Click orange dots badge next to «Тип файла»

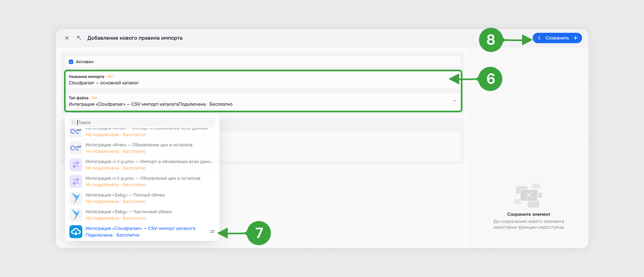point(94,98)
